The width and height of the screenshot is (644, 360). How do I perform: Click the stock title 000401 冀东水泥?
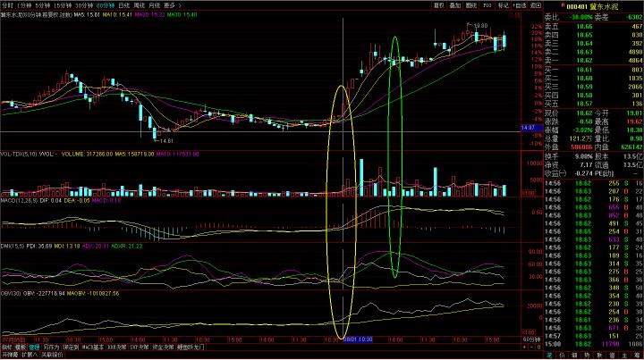(x=592, y=6)
